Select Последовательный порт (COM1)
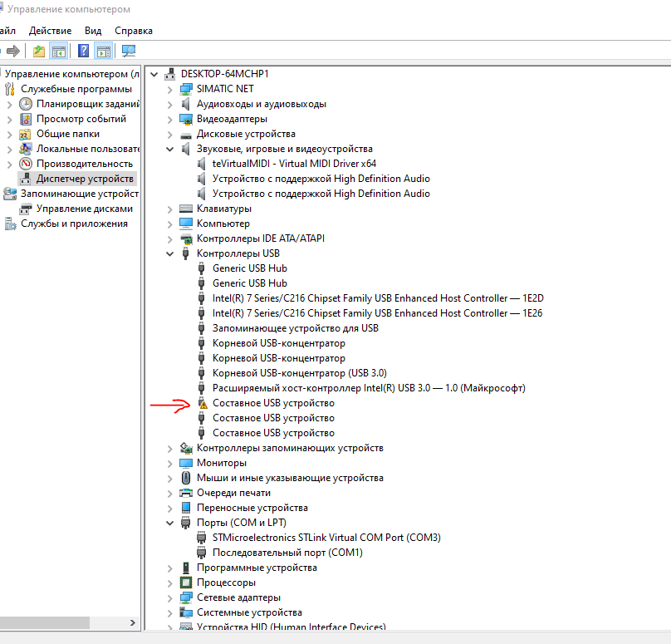The image size is (671, 644). click(x=287, y=553)
